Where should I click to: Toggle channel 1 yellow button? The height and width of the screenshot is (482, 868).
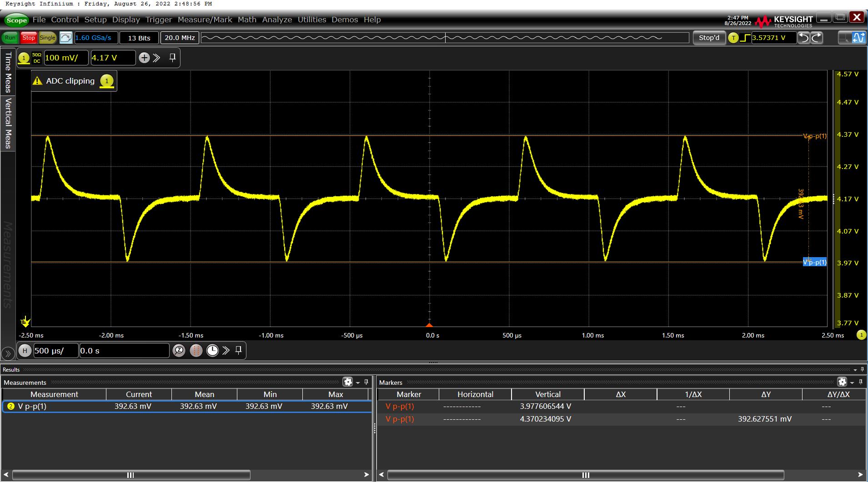pyautogui.click(x=24, y=58)
